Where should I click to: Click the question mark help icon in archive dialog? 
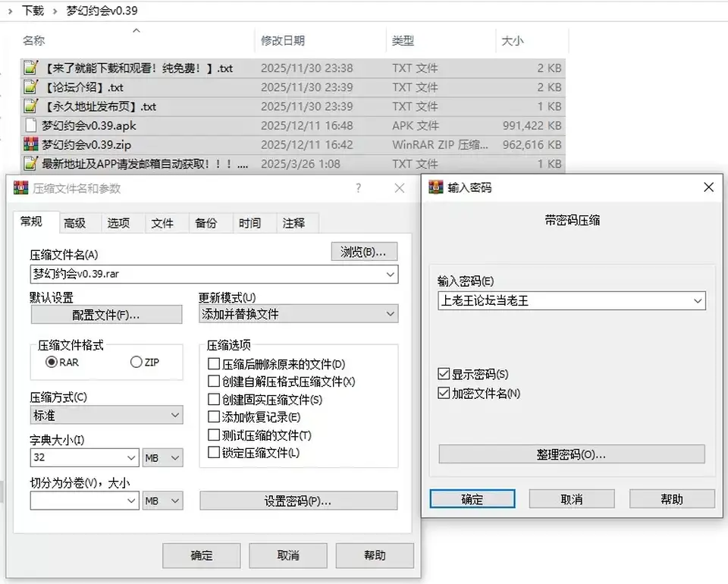(x=358, y=188)
